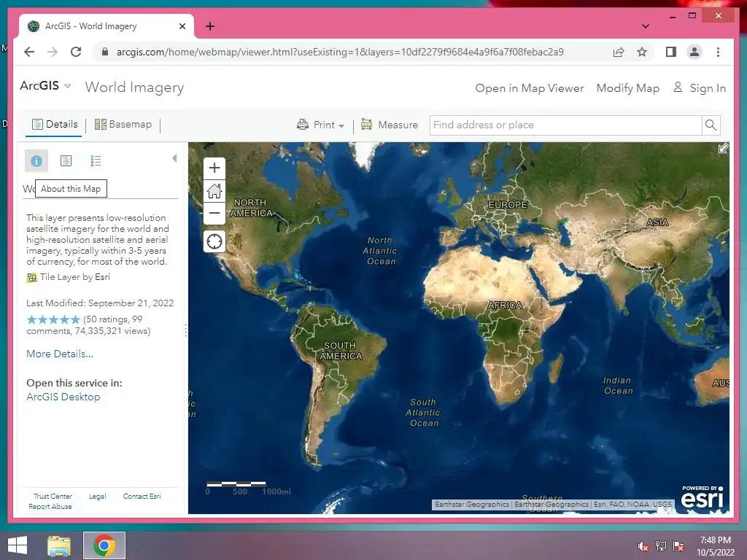747x560 pixels.
Task: Bookmark this page star icon
Action: [x=642, y=52]
